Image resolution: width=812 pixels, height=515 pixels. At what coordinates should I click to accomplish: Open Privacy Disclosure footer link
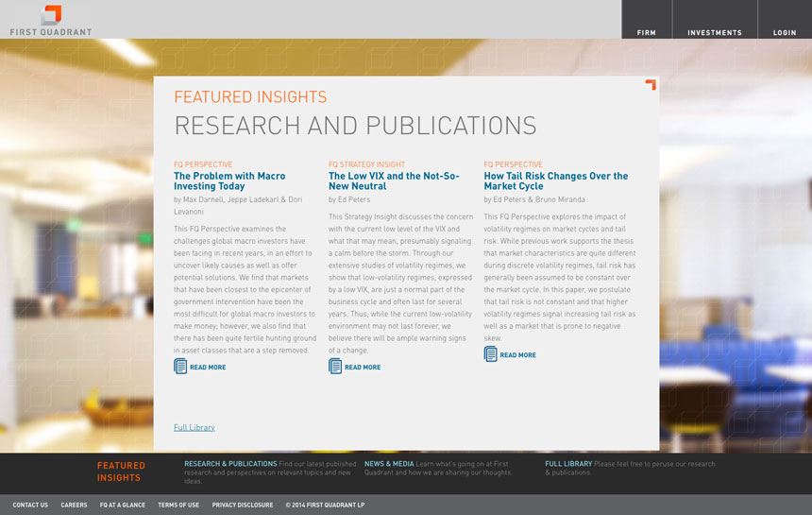tap(243, 505)
